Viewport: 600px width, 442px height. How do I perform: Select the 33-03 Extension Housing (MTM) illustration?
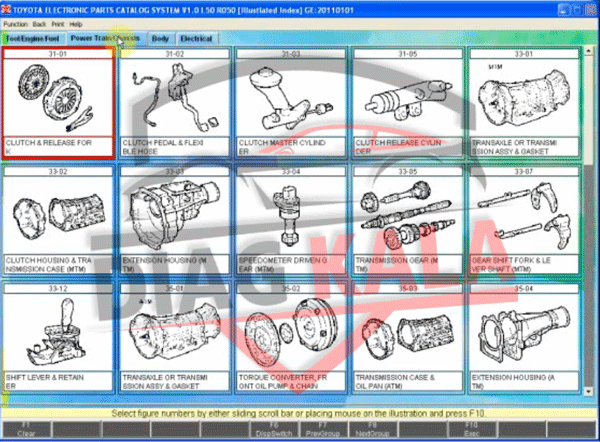point(174,215)
